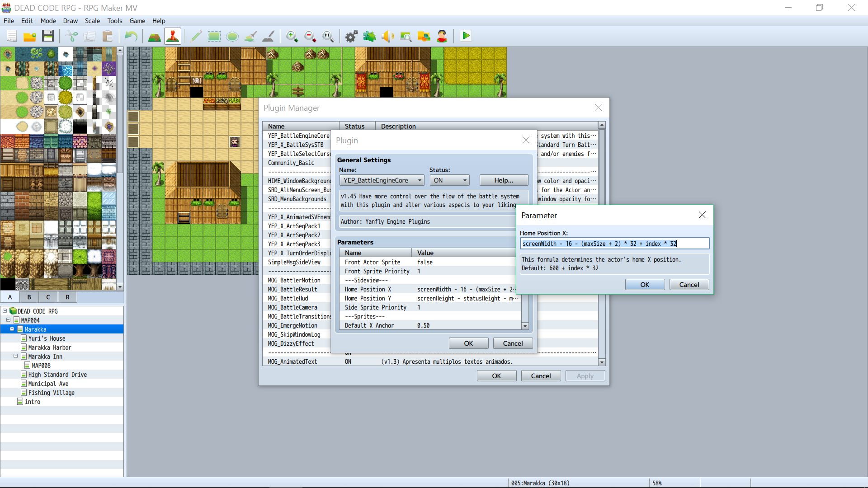Click the Save Project toolbar icon
The width and height of the screenshot is (868, 488).
pyautogui.click(x=48, y=36)
